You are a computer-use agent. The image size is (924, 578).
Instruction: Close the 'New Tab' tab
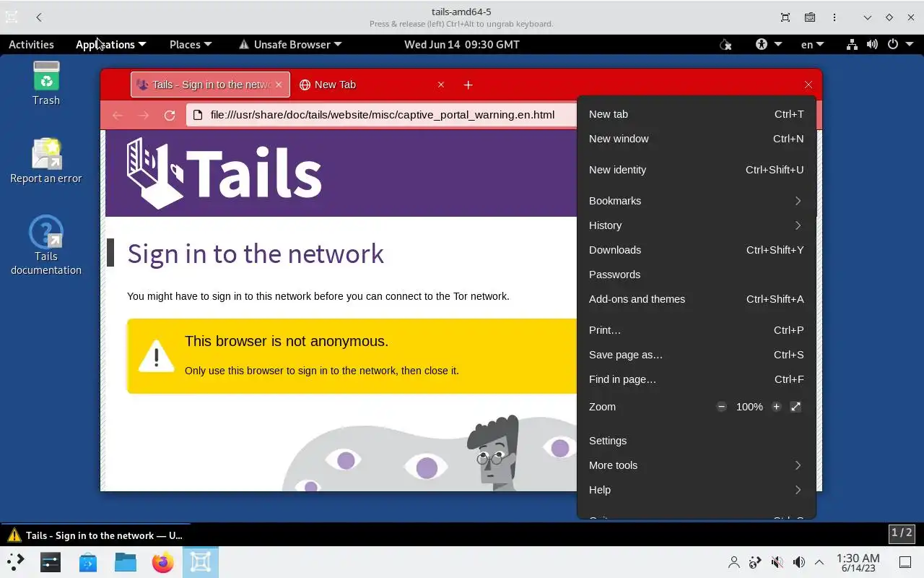(441, 85)
